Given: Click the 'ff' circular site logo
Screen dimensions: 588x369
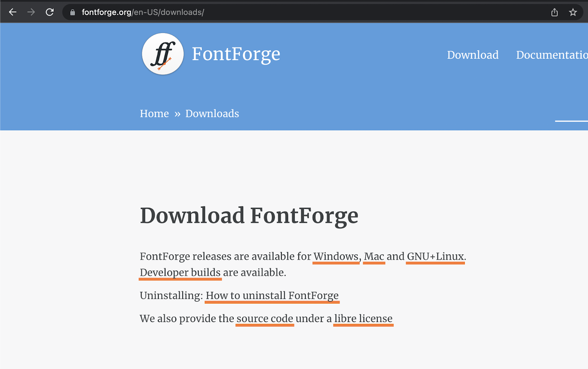Looking at the screenshot, I should [x=163, y=54].
